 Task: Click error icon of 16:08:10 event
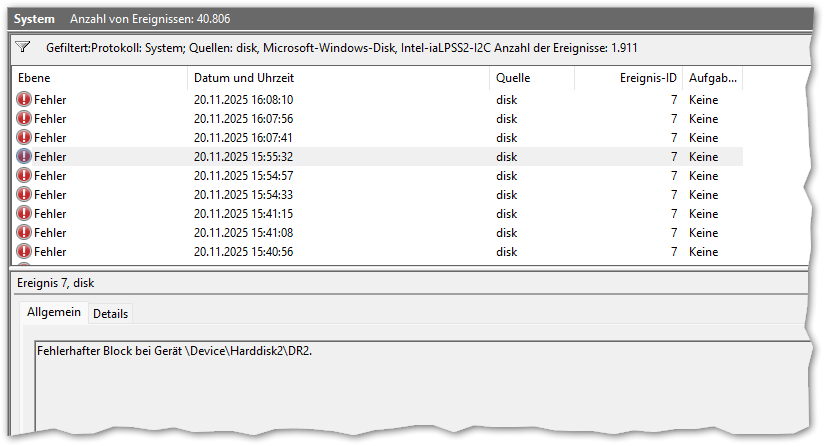coord(24,100)
